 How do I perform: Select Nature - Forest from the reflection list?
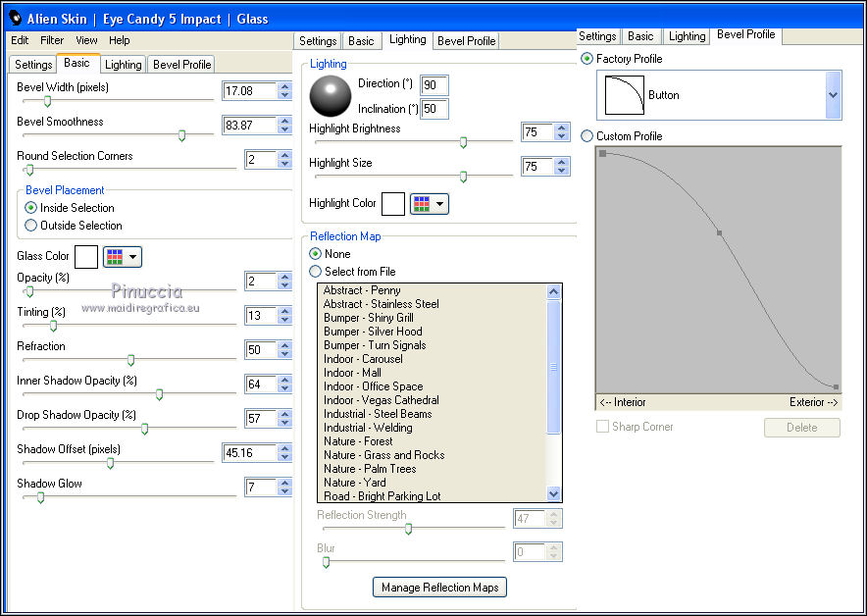[x=358, y=441]
